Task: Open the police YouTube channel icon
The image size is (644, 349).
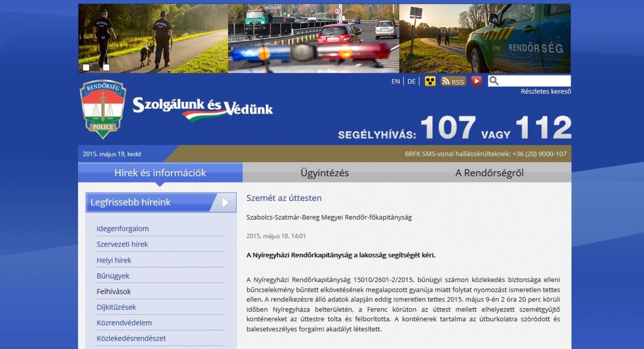Action: click(x=477, y=81)
